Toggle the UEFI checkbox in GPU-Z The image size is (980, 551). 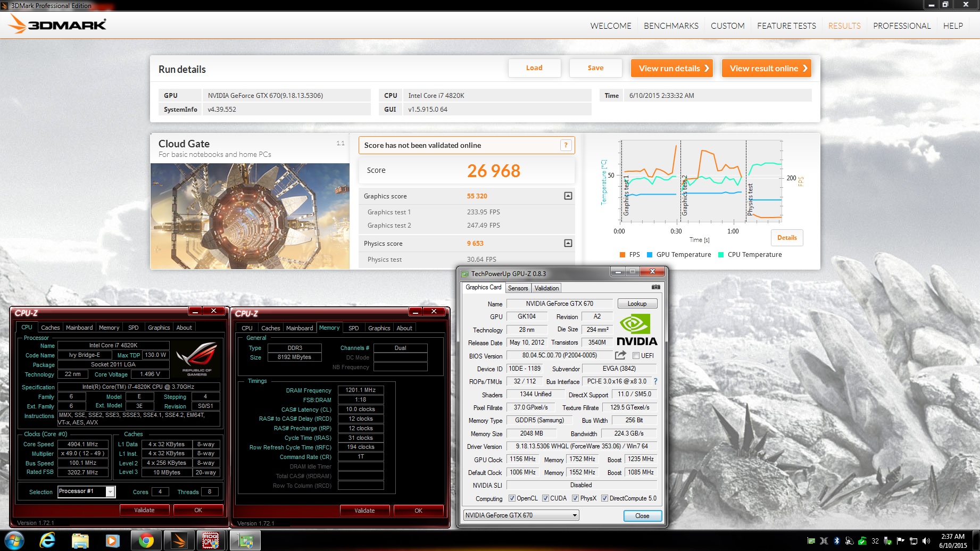[636, 355]
